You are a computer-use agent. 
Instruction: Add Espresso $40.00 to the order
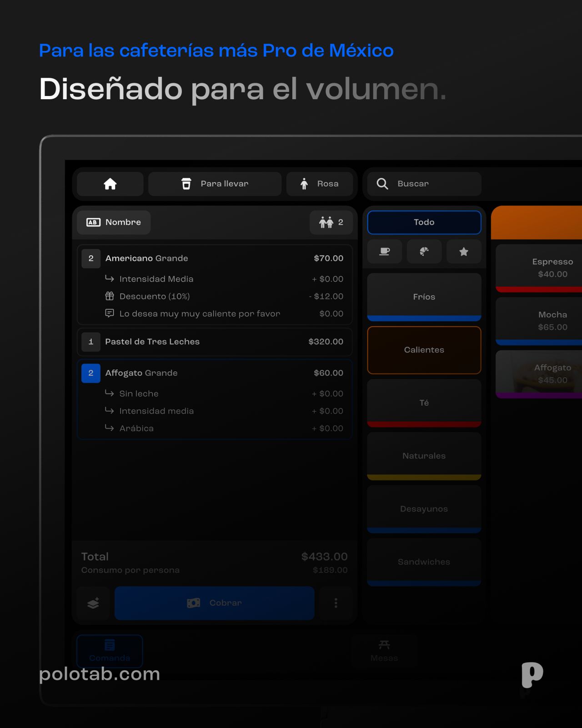tap(539, 268)
